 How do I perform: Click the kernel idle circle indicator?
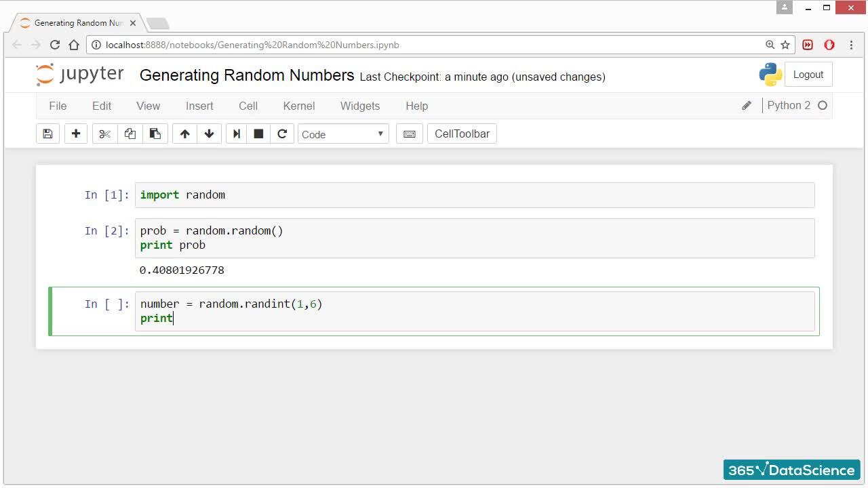point(823,106)
